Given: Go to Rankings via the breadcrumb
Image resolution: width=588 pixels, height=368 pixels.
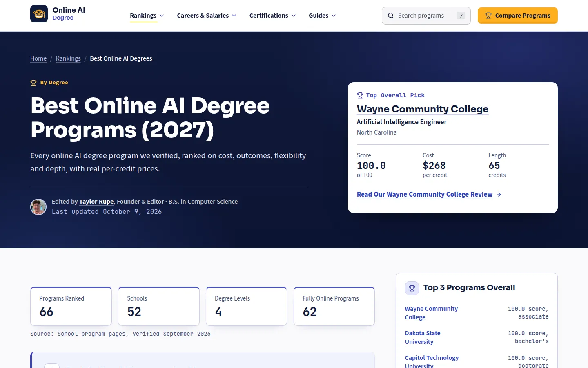Looking at the screenshot, I should click(x=68, y=58).
